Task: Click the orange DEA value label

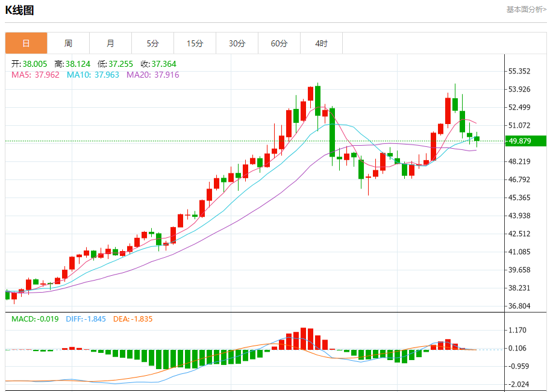Action: [134, 319]
